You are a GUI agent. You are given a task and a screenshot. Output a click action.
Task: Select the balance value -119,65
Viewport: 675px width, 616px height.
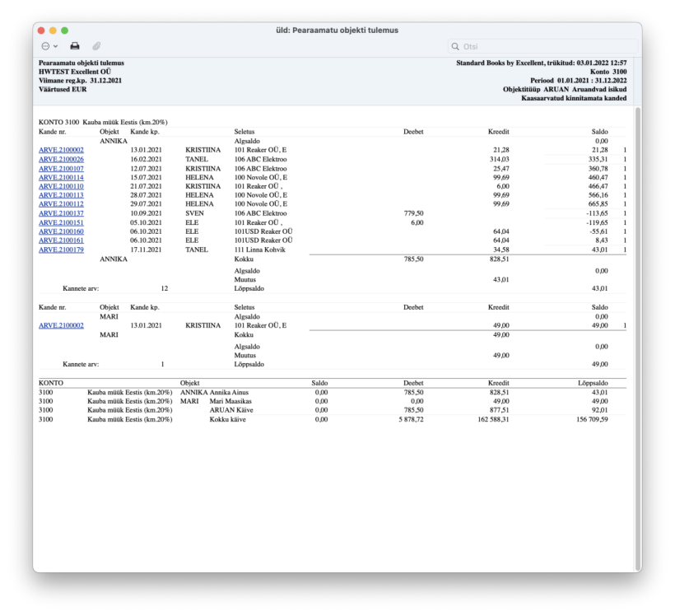pos(597,222)
